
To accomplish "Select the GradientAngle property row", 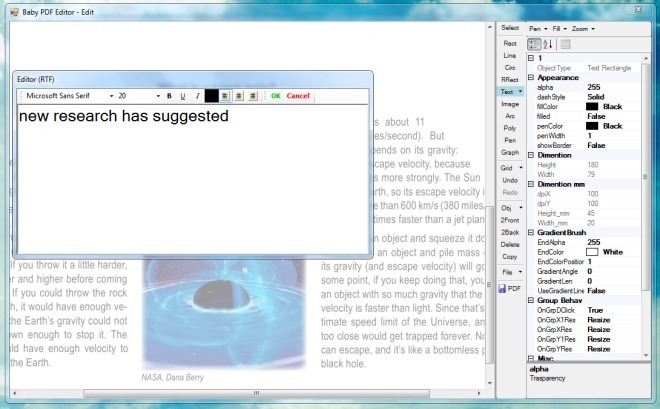I will tap(588, 271).
